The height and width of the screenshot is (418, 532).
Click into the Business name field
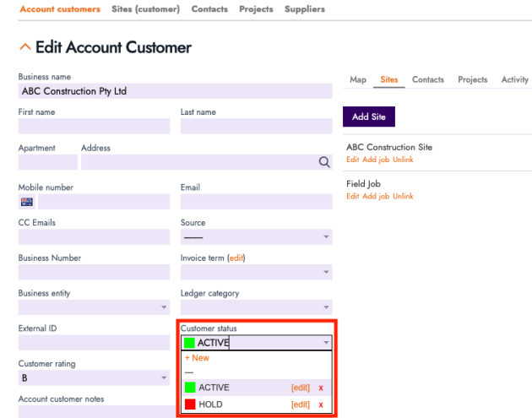tap(175, 91)
